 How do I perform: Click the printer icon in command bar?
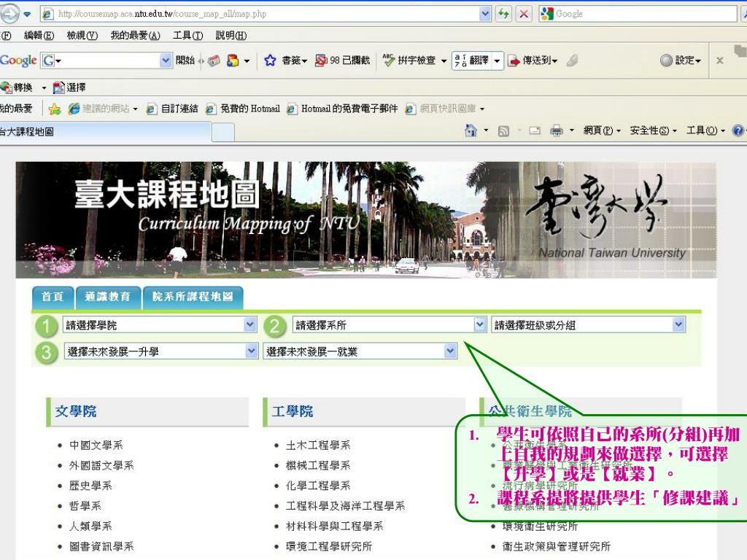pyautogui.click(x=557, y=131)
